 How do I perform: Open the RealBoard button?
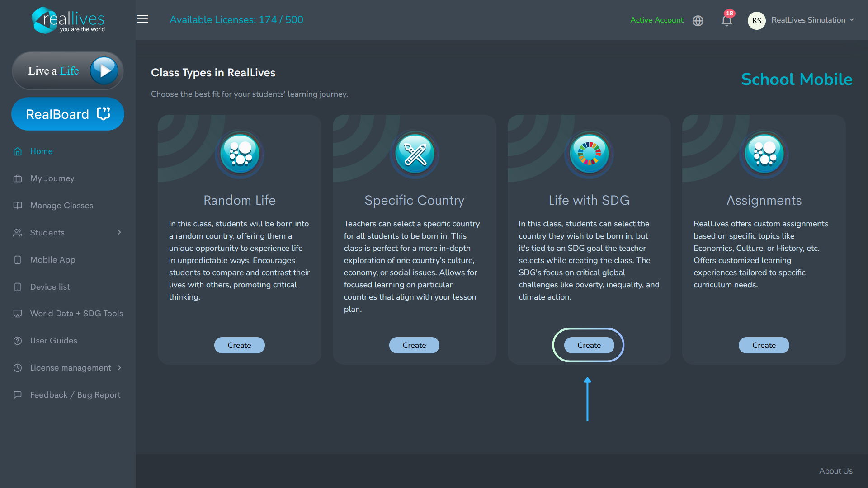coord(68,114)
